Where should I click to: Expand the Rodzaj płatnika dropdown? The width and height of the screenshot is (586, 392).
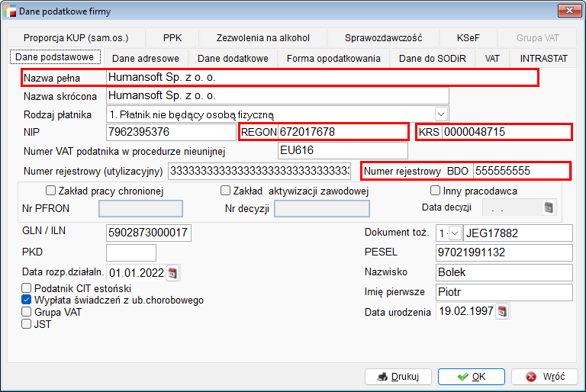click(441, 114)
